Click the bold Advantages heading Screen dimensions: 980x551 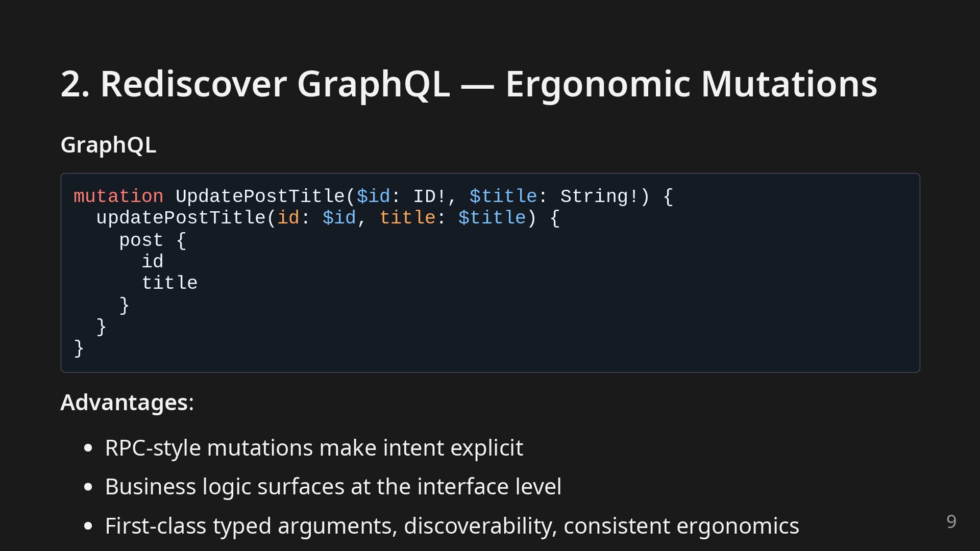click(124, 403)
